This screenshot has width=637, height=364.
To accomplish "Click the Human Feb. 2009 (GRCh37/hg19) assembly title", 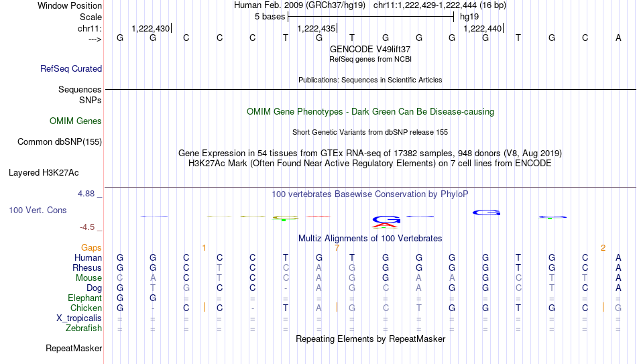I will (300, 5).
